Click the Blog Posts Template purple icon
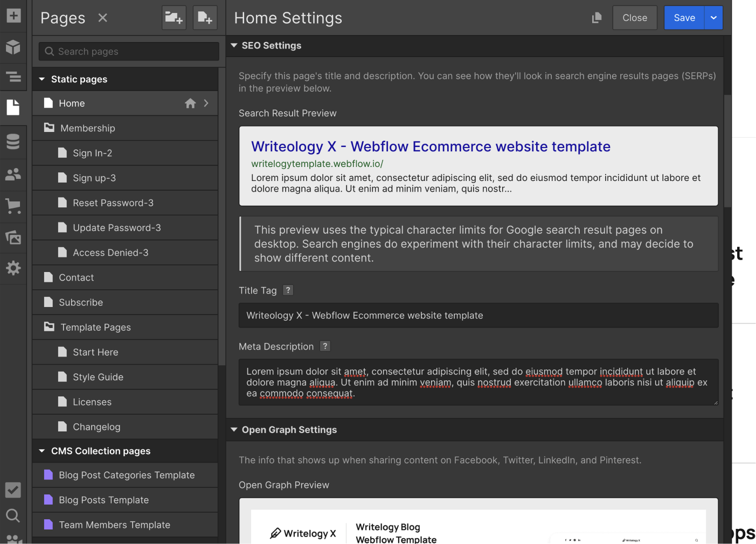The image size is (756, 544). click(x=48, y=499)
